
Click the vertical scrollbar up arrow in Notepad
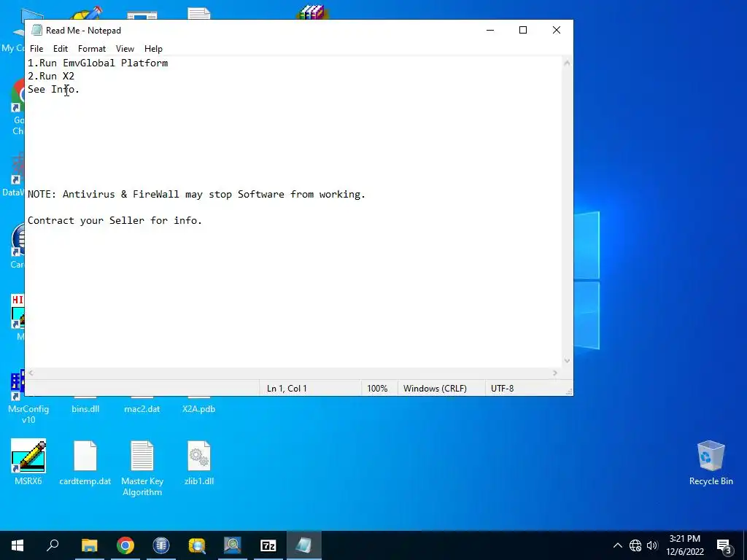[x=567, y=63]
